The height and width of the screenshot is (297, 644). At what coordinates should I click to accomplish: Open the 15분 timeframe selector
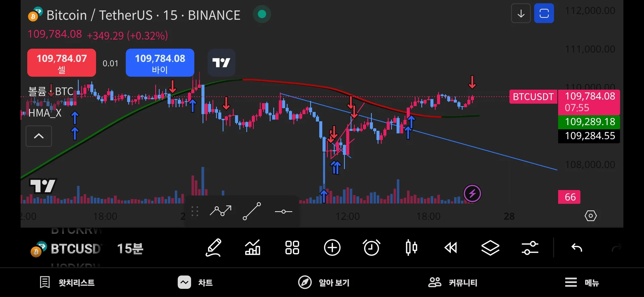pyautogui.click(x=130, y=249)
